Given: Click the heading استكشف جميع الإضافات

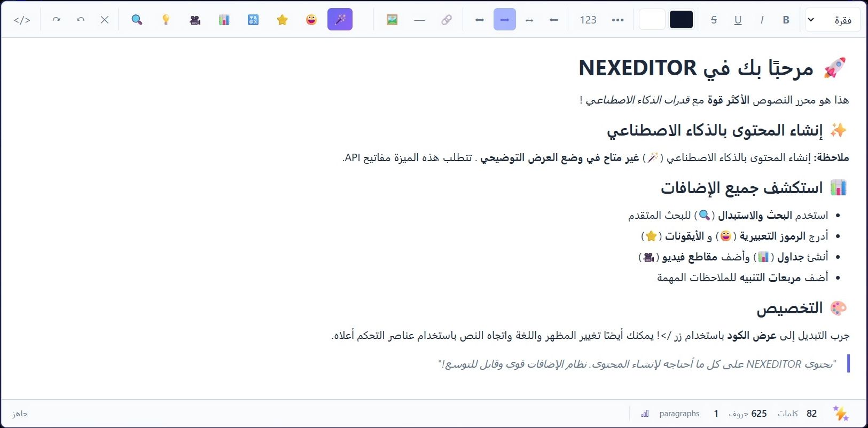Looking at the screenshot, I should coord(754,188).
